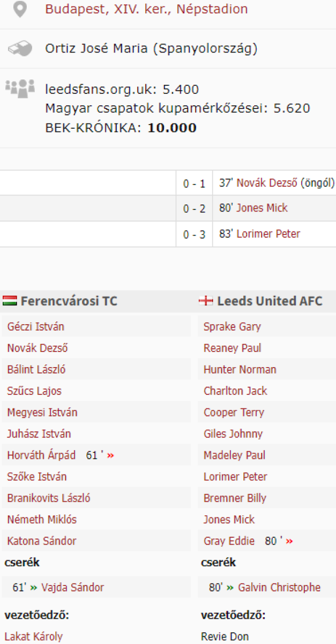Viewport: 336px width, 644px height.
Task: View player Géczi István profile
Action: click(36, 327)
